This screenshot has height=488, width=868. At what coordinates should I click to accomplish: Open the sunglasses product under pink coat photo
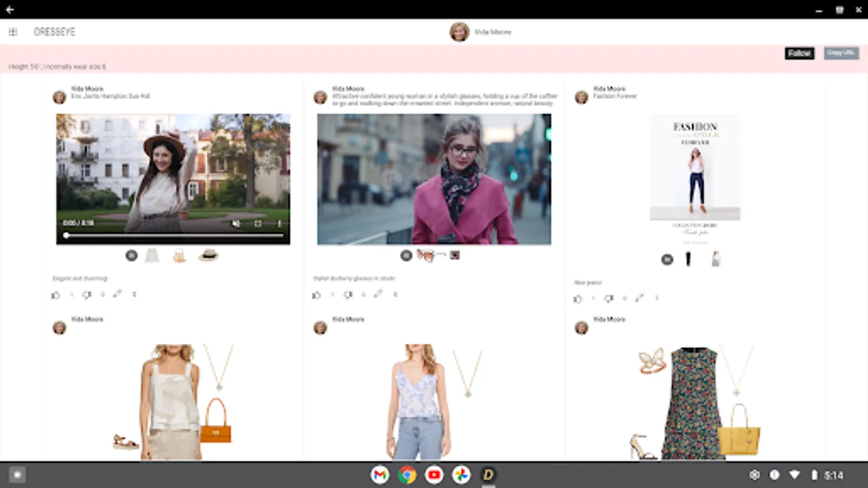coord(426,255)
